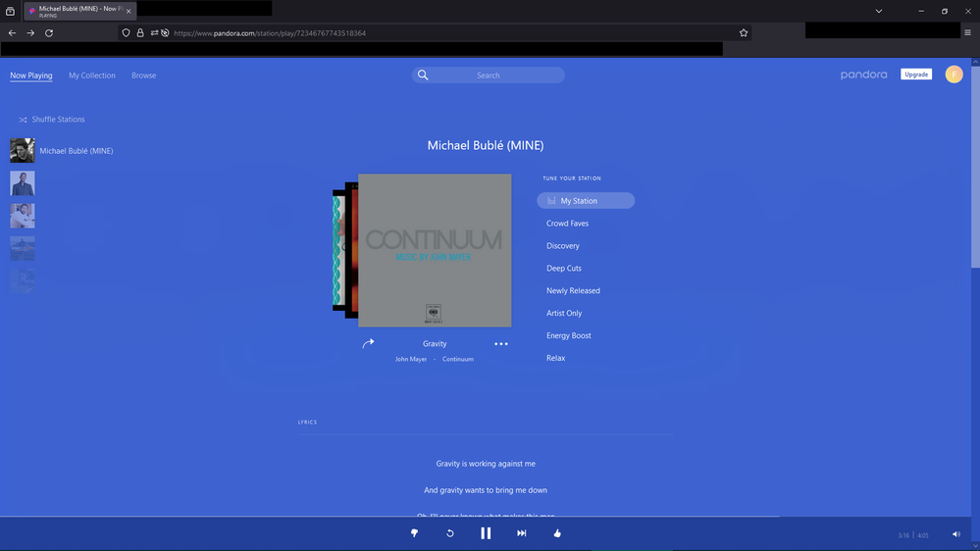Select the My Station tuning mode
The width and height of the screenshot is (980, 551).
586,201
